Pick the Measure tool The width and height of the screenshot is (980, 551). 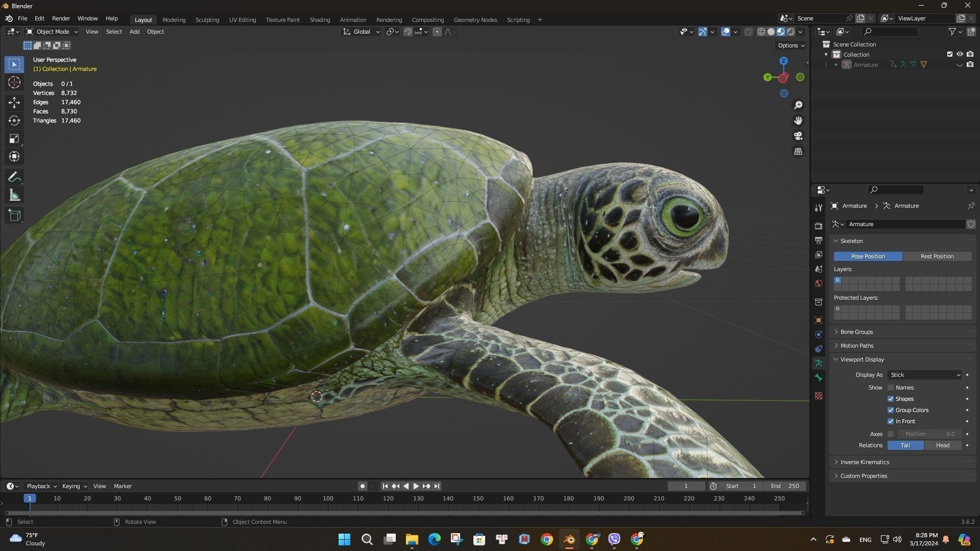point(14,195)
